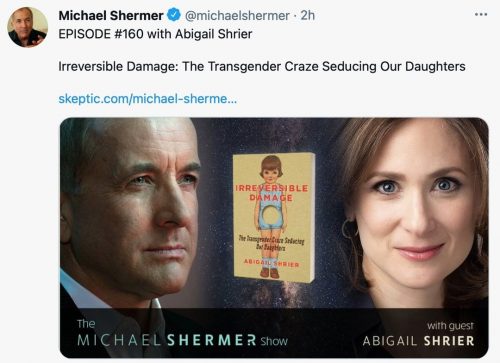
Task: Click the red IRREVERSIBLE DAMAGE cover title
Action: click(272, 193)
